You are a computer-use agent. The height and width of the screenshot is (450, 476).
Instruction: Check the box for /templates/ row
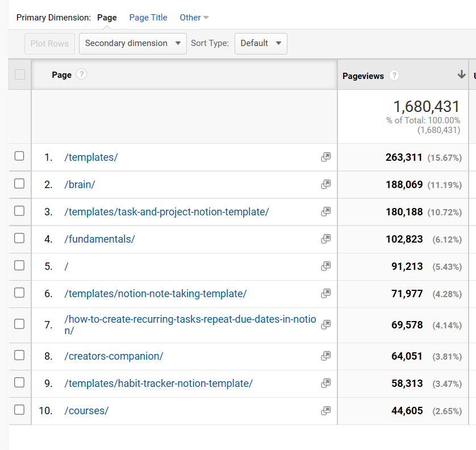click(19, 156)
